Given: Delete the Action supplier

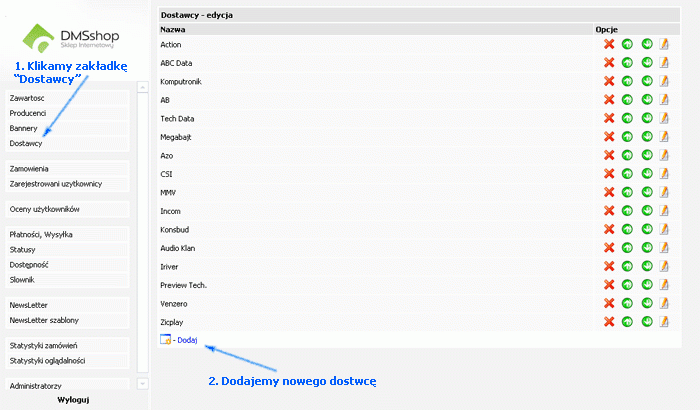Looking at the screenshot, I should (609, 44).
